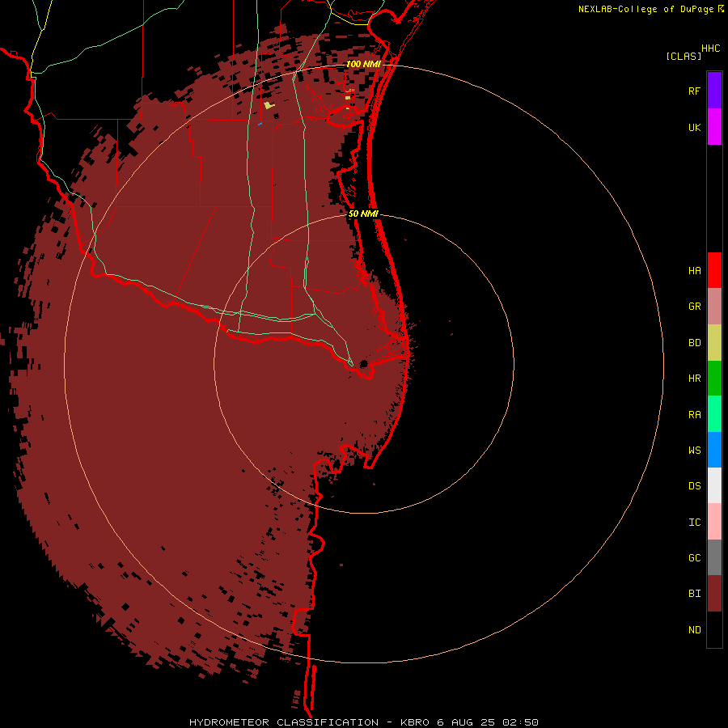Click the "UK" legend label
Viewport: 728px width, 728px height.
[694, 127]
